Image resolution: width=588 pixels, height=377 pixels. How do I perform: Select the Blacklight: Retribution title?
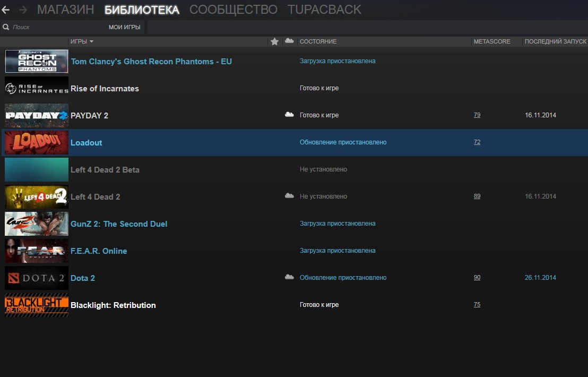tap(113, 305)
